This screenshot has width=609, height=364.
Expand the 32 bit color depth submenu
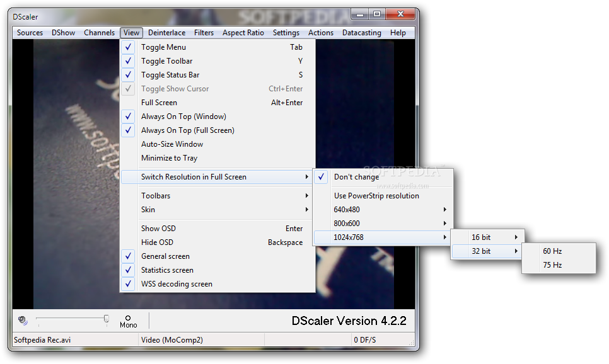tap(488, 251)
